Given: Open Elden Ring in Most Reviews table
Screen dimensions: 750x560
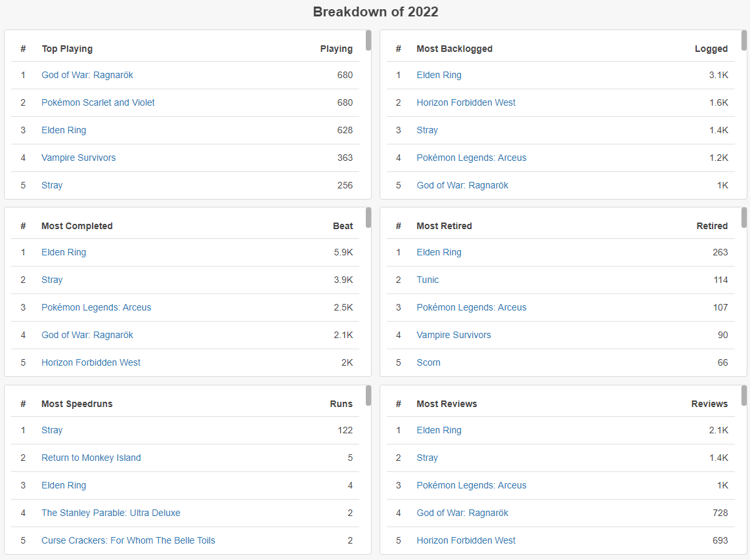Looking at the screenshot, I should (439, 431).
